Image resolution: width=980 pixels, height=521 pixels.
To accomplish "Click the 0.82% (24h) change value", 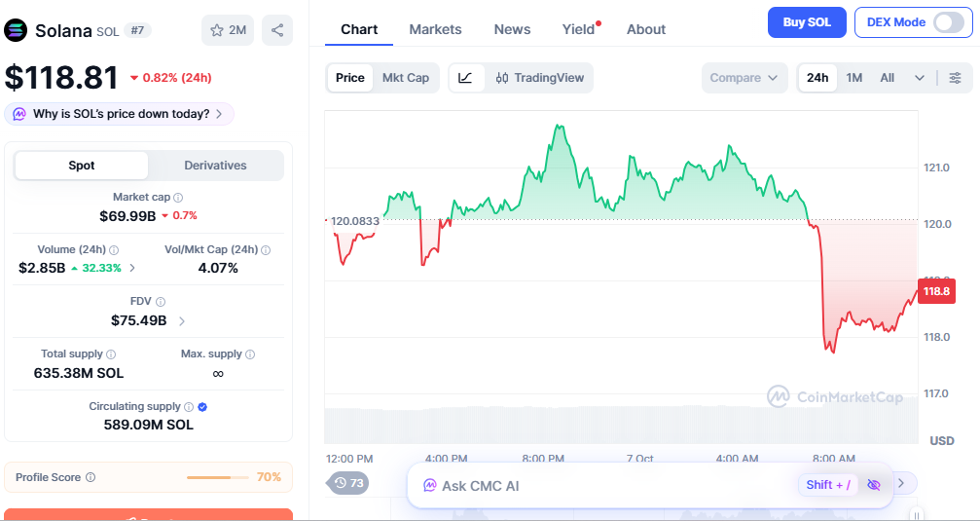I will [x=177, y=78].
